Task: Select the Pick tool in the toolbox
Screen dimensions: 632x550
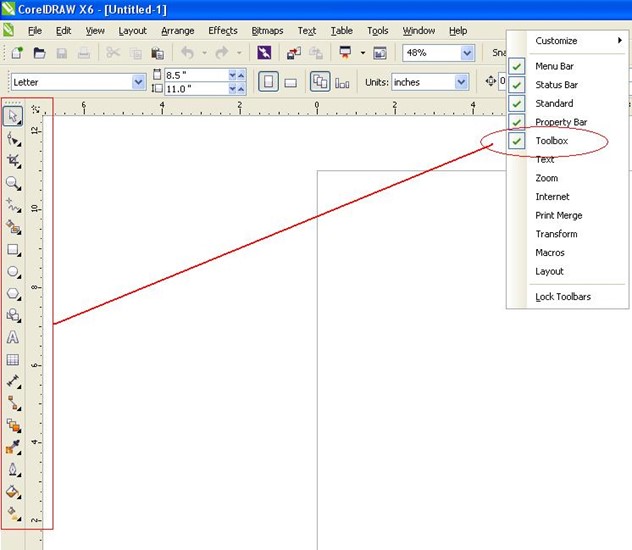Action: tap(13, 116)
